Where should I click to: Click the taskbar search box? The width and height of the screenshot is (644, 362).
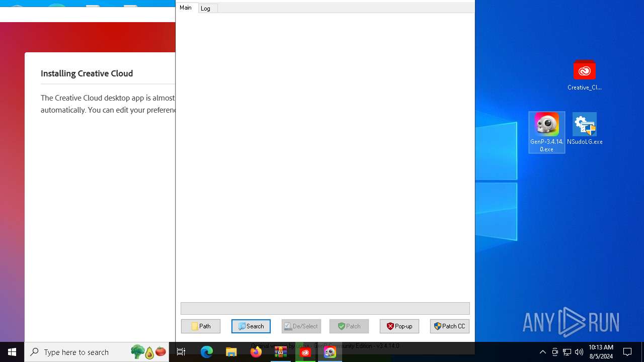97,352
